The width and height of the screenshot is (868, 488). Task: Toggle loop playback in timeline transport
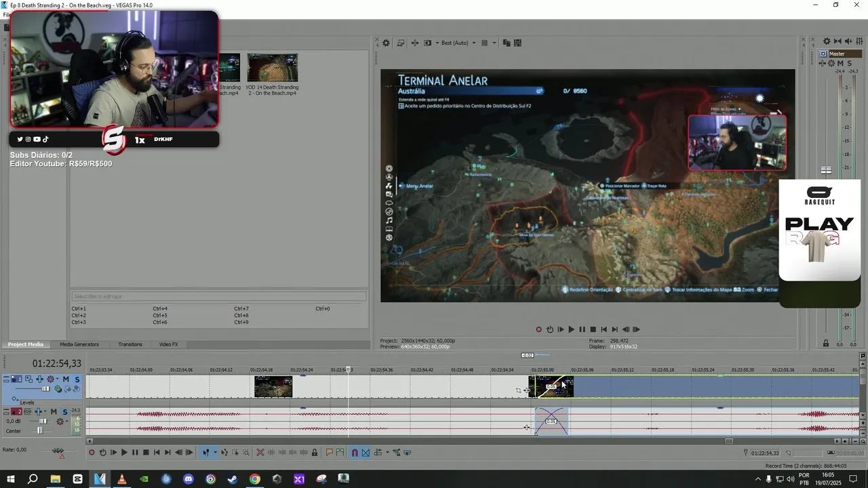tap(102, 452)
